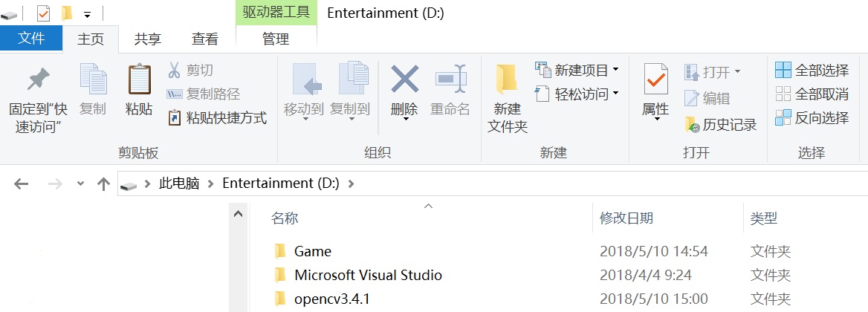
Task: Click the forward navigation arrow
Action: click(x=55, y=184)
